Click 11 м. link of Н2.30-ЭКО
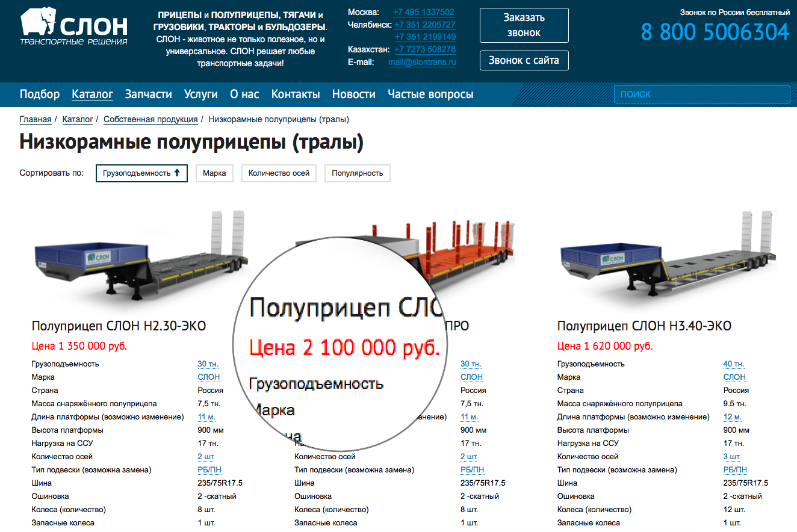Screen dimensions: 797x532 tap(206, 417)
